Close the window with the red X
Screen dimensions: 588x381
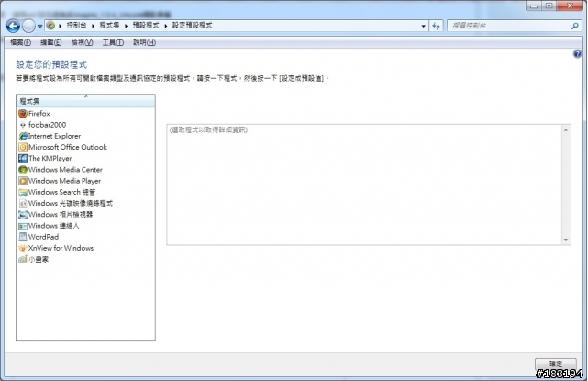(570, 6)
